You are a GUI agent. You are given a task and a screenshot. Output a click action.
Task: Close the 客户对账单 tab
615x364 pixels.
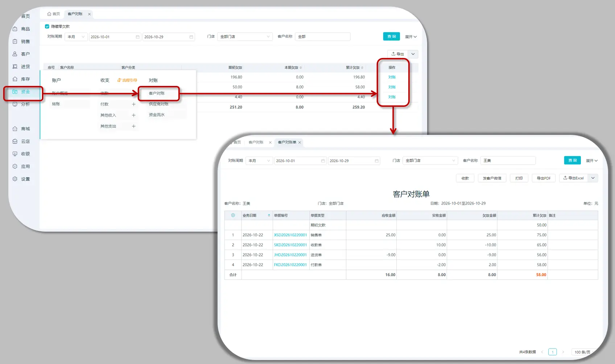pyautogui.click(x=300, y=142)
